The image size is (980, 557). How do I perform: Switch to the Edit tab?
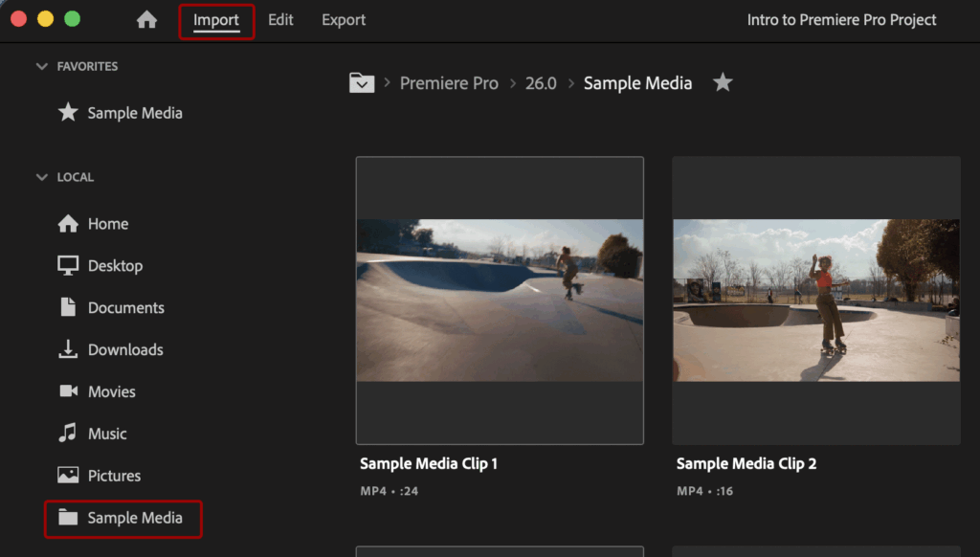coord(280,20)
